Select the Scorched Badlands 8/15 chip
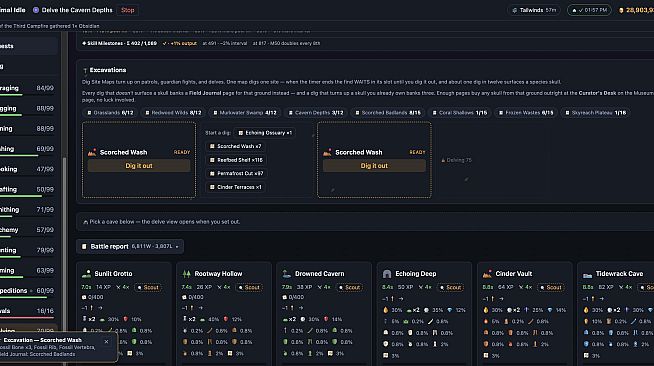Viewport: 654px width, 366px height. (x=387, y=113)
